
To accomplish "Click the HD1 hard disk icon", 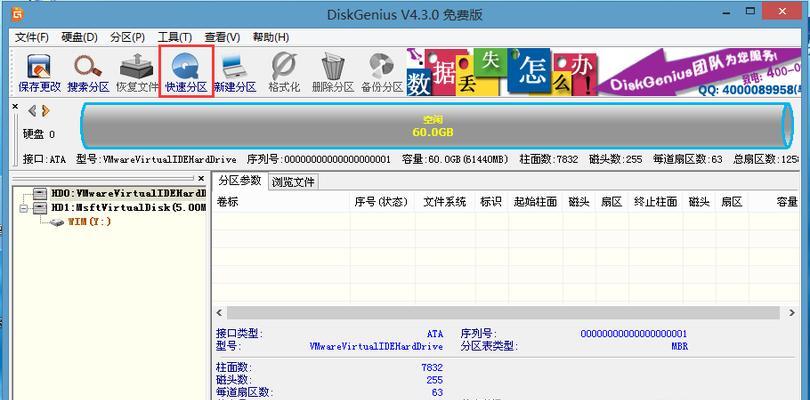I will click(x=40, y=208).
